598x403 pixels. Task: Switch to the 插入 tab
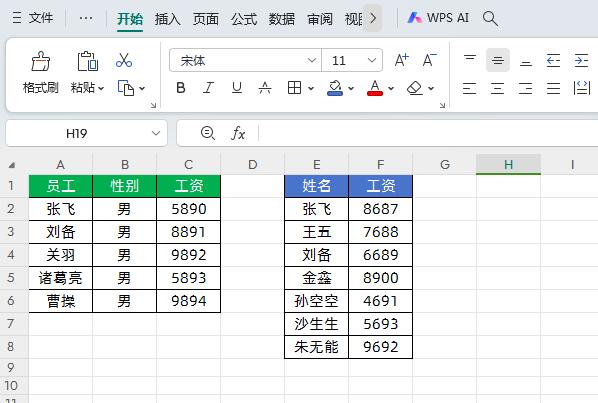click(x=168, y=18)
